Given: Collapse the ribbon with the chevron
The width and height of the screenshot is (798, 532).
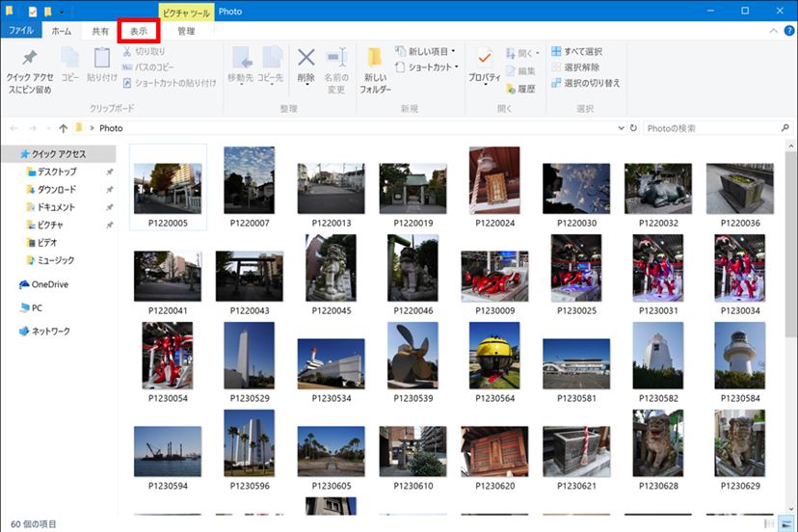Looking at the screenshot, I should (774, 31).
